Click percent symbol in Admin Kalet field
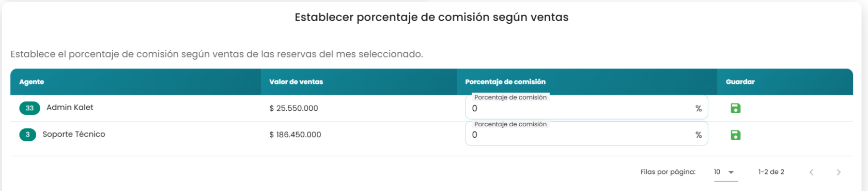Viewport: 868px width, 191px height. coord(699,108)
